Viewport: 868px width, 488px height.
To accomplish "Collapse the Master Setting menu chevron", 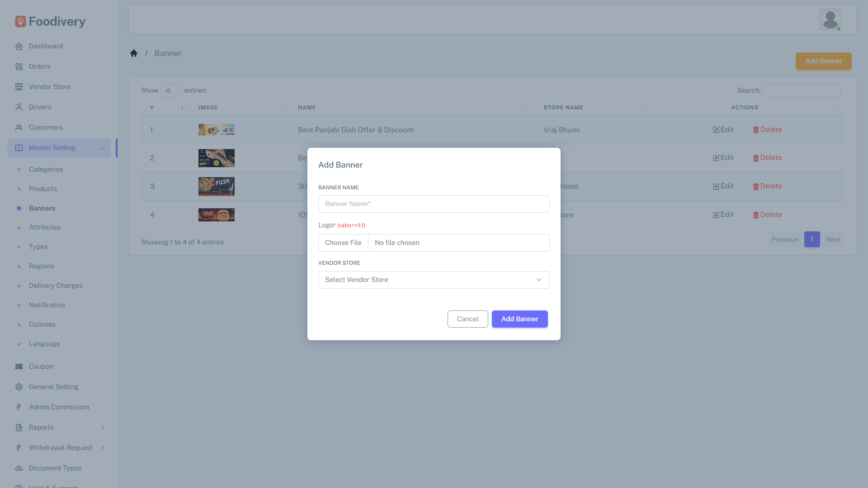I will pyautogui.click(x=101, y=148).
